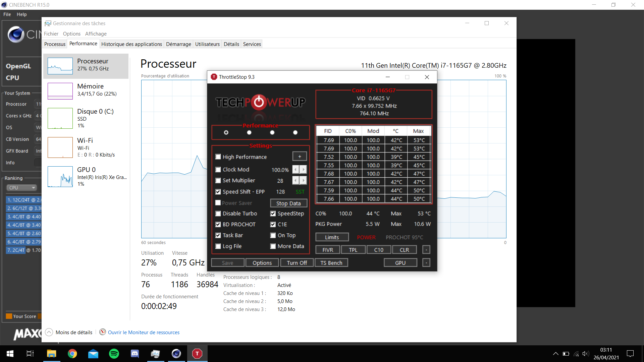Open the Limits window in ThrottleStop

pos(332,237)
